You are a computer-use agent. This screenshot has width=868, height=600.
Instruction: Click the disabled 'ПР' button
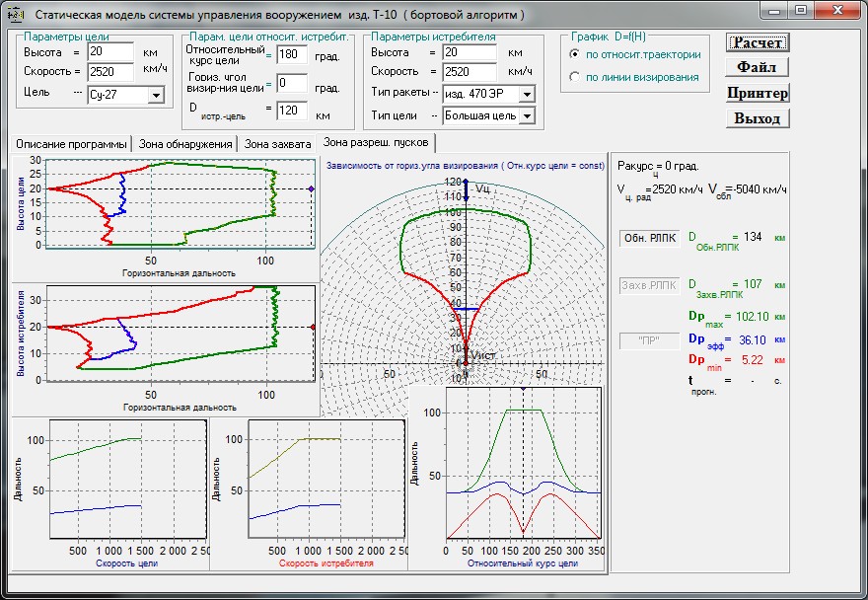click(x=649, y=340)
